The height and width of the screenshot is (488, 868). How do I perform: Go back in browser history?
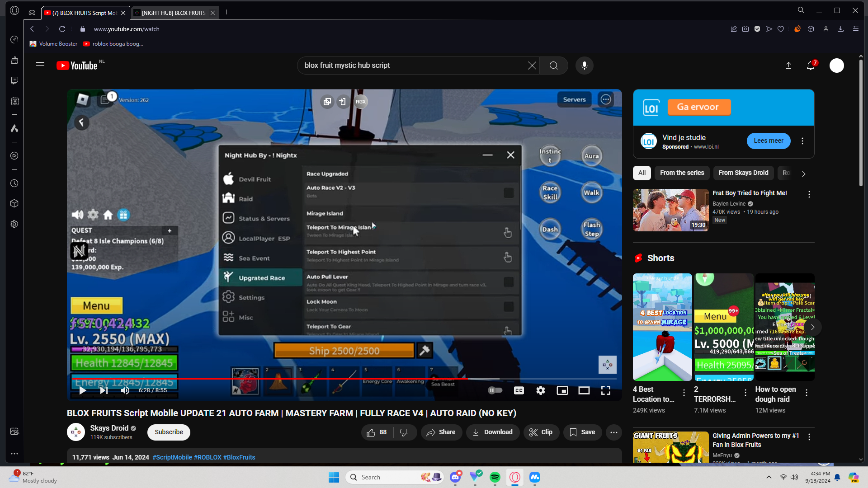tap(32, 29)
